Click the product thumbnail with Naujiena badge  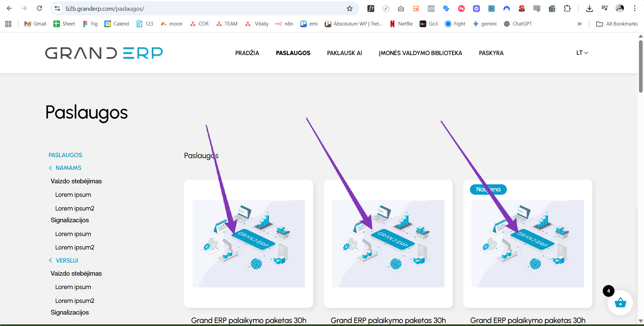tap(528, 244)
